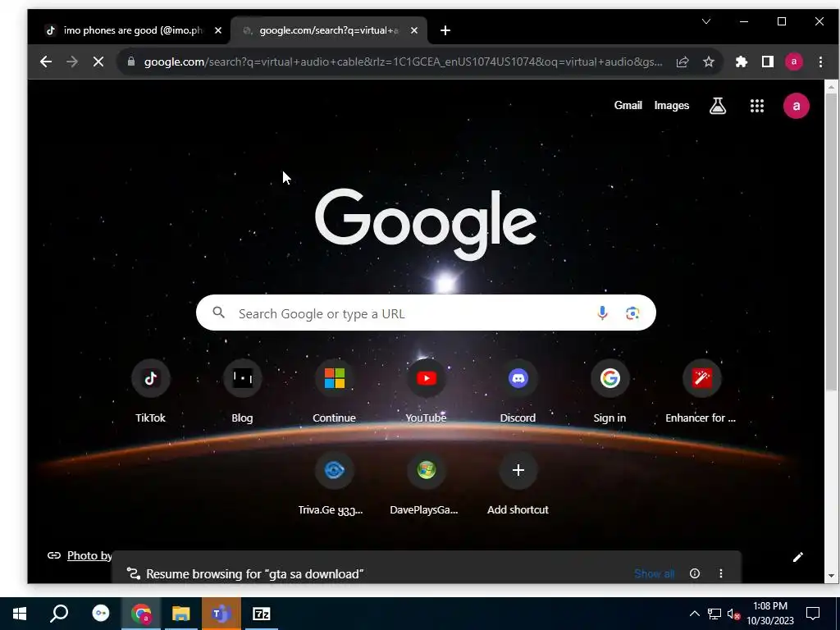
Task: Open a new tab
Action: [x=445, y=30]
